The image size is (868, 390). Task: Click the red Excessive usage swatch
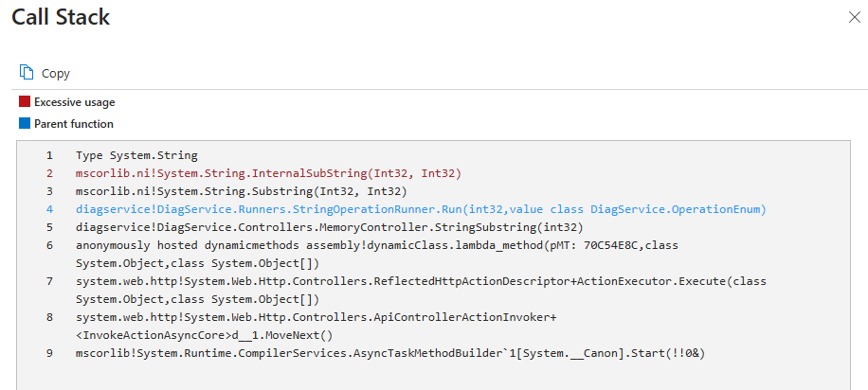pyautogui.click(x=25, y=102)
